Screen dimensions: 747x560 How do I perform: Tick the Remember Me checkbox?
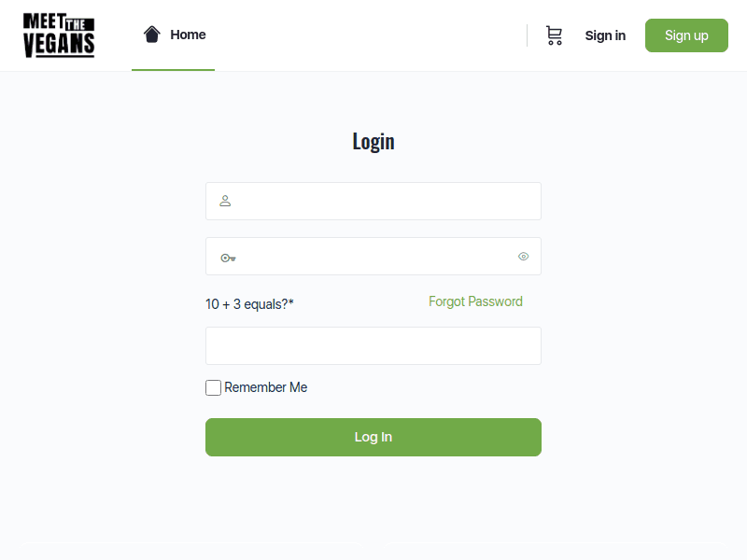click(213, 387)
